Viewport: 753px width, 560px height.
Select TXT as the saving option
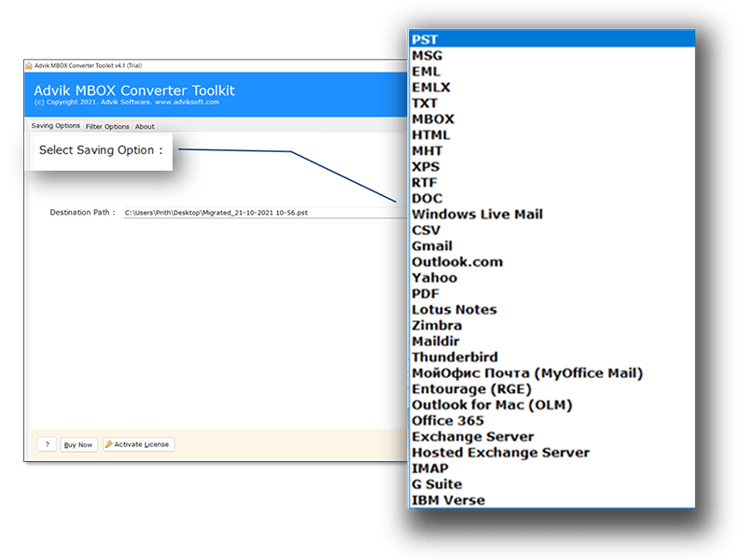tap(552, 104)
